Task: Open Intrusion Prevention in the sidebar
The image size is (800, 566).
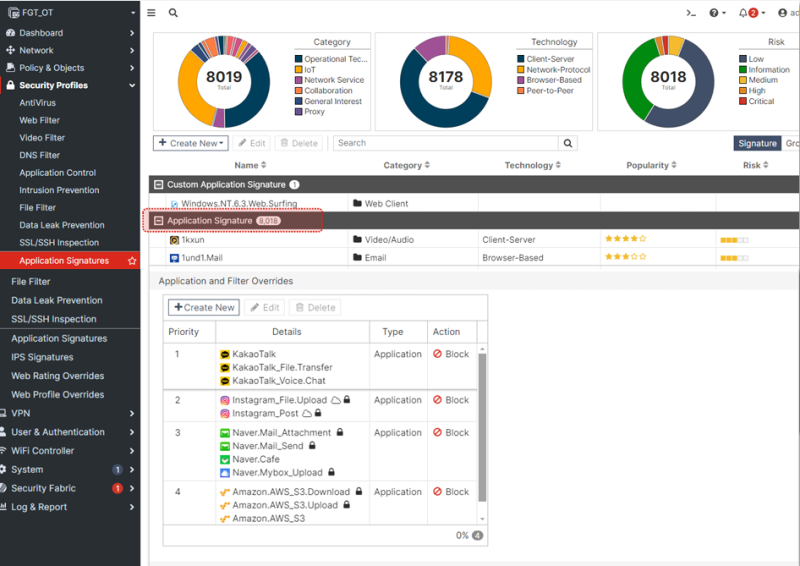Action: [x=59, y=190]
